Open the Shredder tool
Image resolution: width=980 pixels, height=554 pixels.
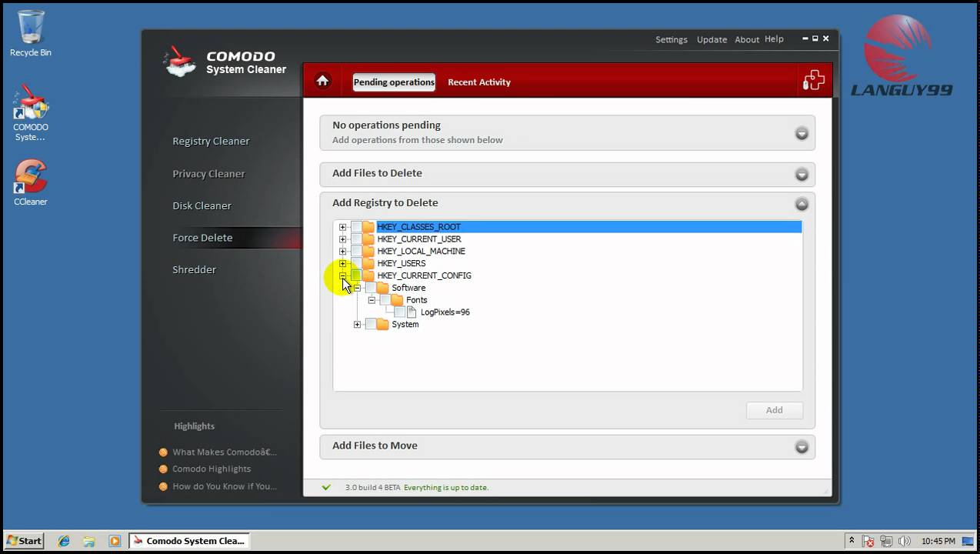click(194, 269)
